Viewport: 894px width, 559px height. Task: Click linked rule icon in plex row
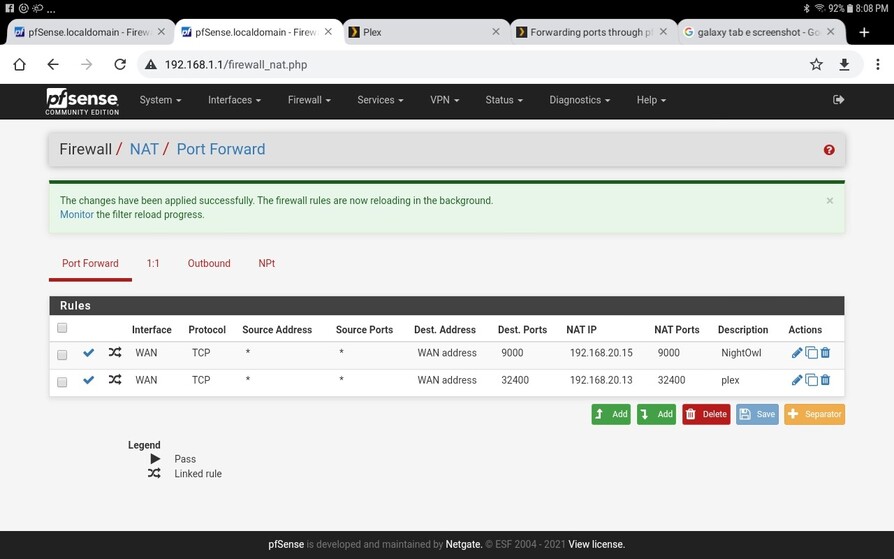click(x=115, y=379)
